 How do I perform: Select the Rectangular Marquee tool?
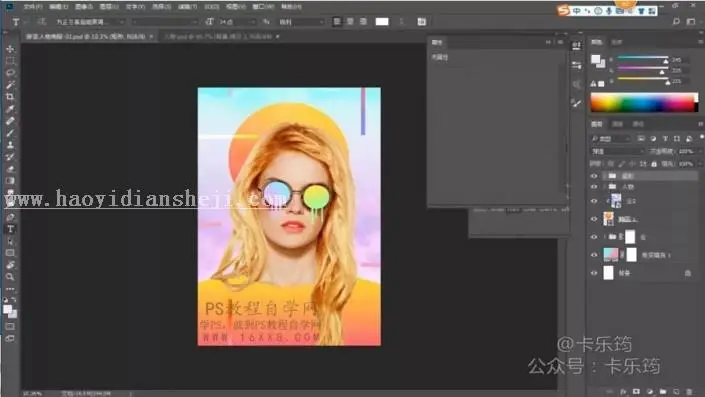click(x=10, y=61)
